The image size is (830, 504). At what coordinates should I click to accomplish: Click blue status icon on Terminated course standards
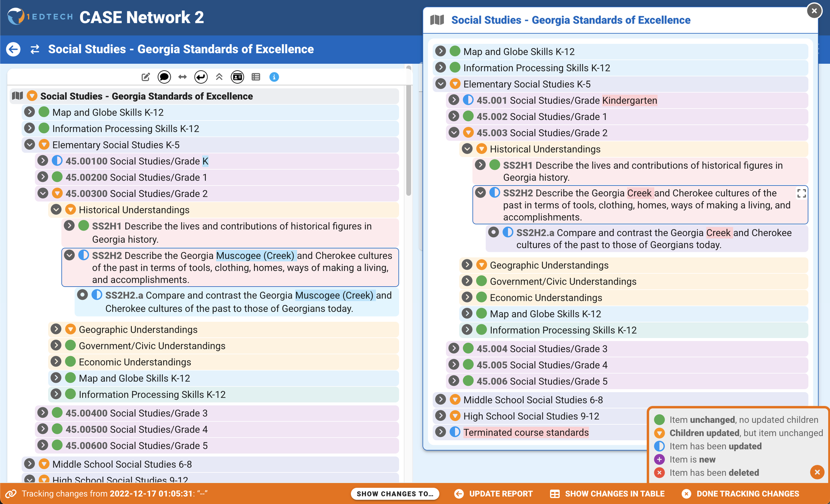[455, 432]
